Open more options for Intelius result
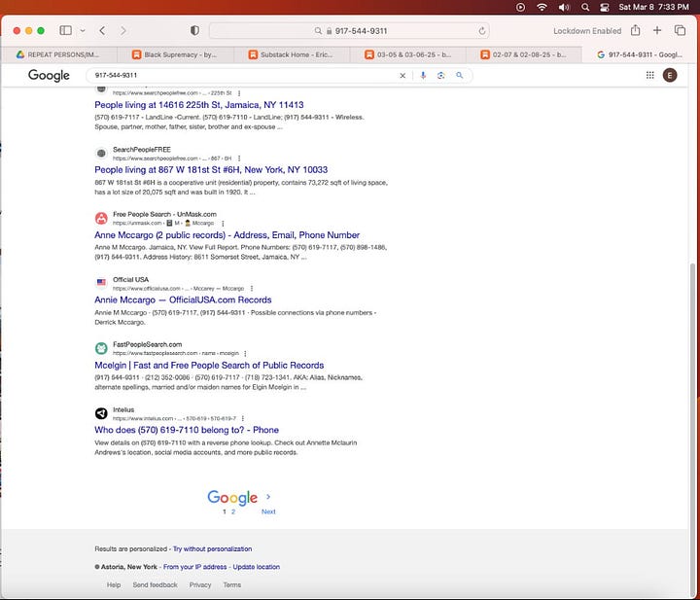This screenshot has height=600, width=700. pyautogui.click(x=242, y=418)
